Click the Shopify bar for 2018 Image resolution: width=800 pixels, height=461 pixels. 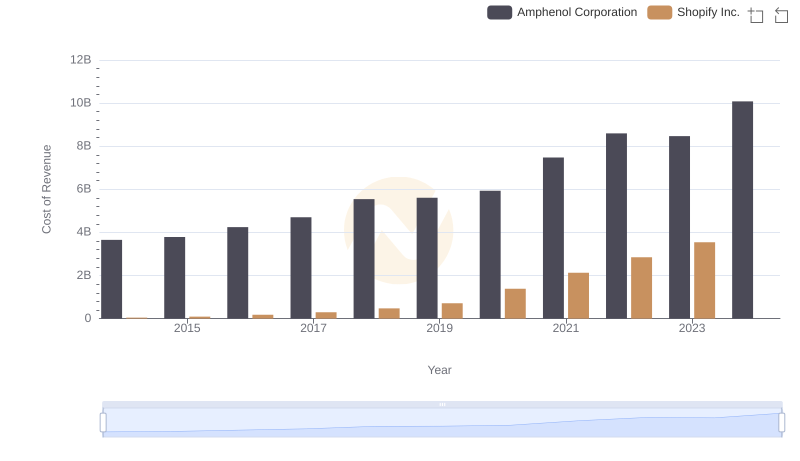coord(389,314)
